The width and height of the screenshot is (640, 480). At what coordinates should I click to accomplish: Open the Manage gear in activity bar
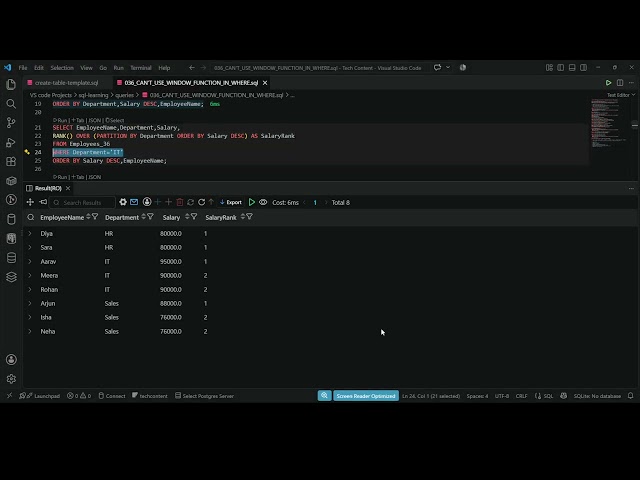pos(11,379)
